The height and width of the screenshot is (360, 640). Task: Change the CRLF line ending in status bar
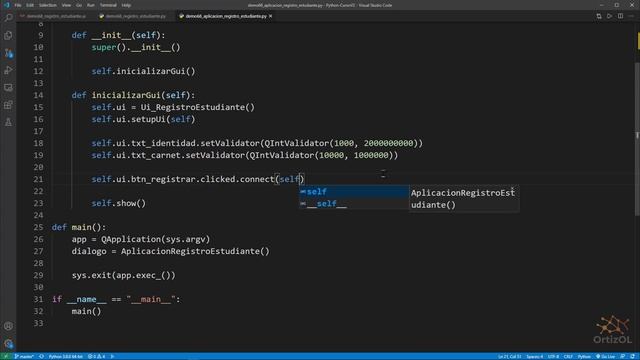(x=568, y=356)
